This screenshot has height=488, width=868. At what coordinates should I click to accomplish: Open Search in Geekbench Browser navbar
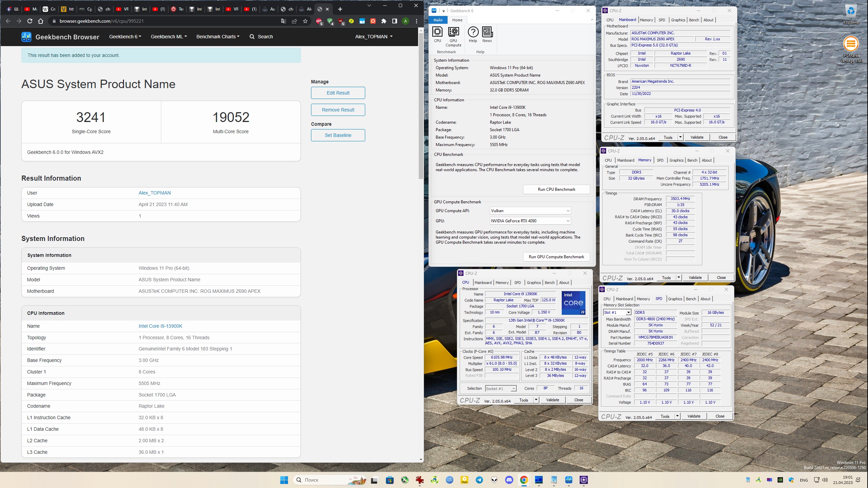[x=261, y=37]
